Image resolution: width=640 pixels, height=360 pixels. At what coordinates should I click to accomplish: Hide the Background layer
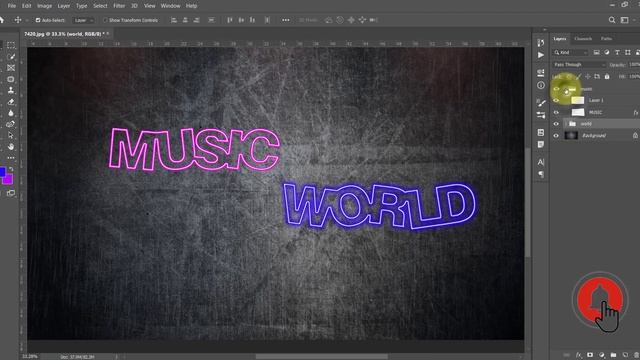click(x=556, y=136)
